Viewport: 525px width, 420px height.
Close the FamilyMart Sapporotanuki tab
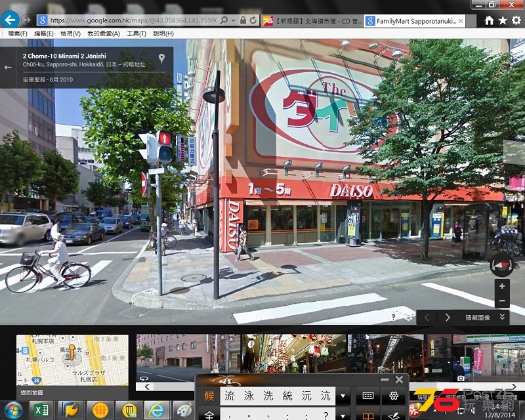click(461, 21)
